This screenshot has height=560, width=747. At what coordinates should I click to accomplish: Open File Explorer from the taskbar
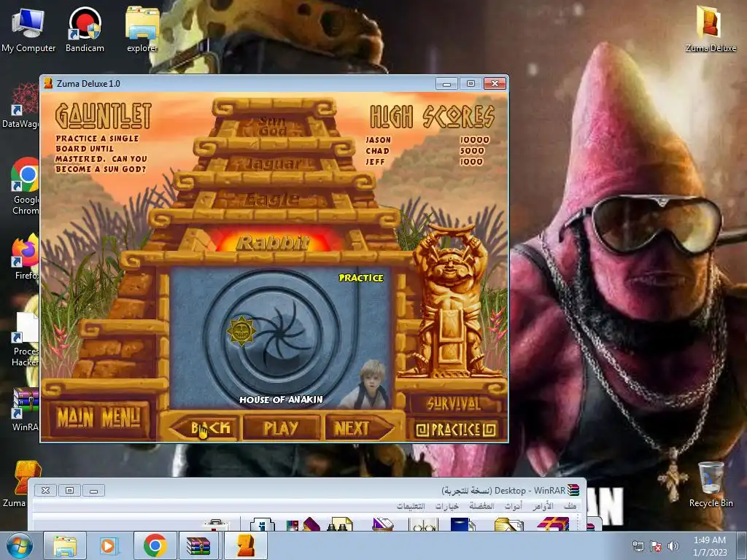click(x=64, y=545)
